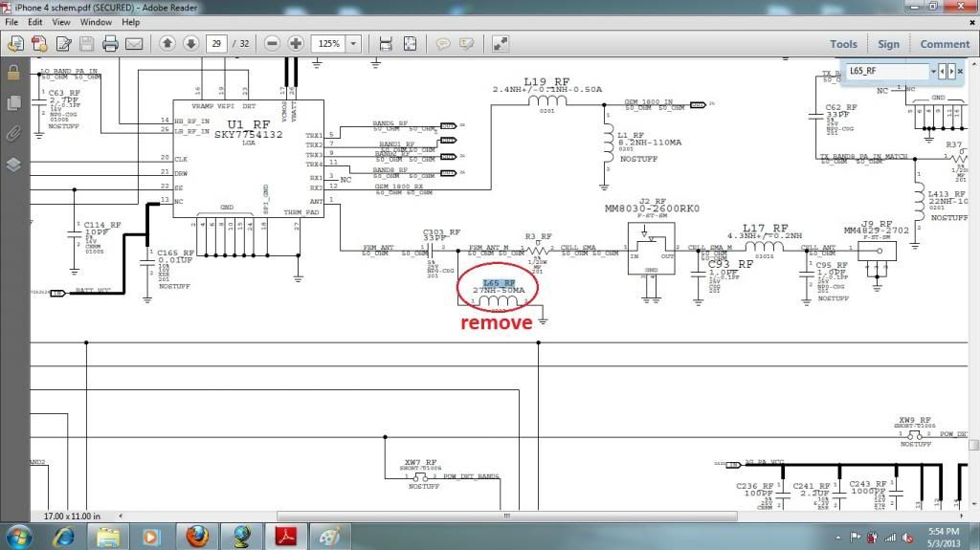Go to next page with down arrow
Viewport: 980px width, 550px height.
pos(190,44)
